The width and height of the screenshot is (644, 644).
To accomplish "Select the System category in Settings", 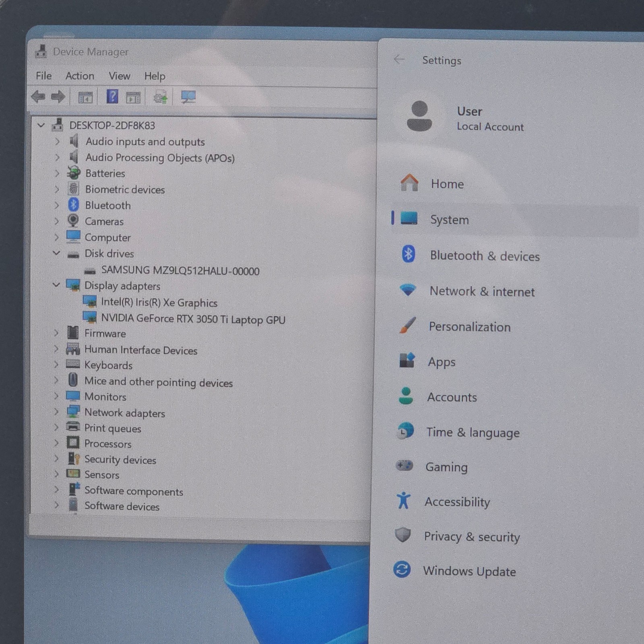I will click(514, 220).
